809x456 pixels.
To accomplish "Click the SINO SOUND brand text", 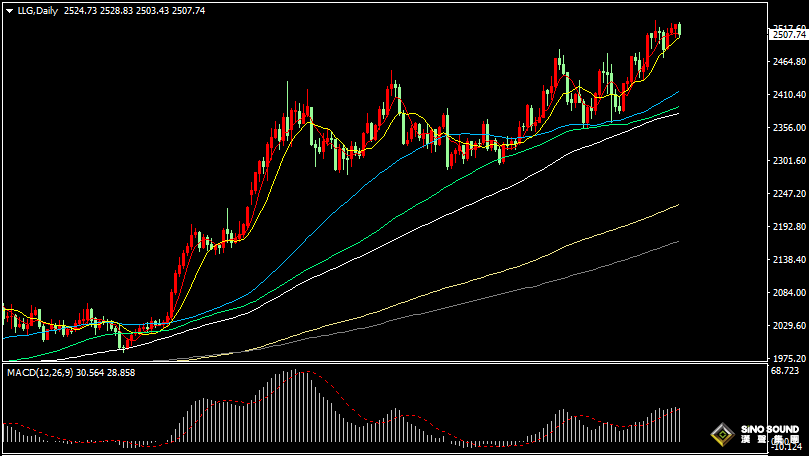I will coord(769,430).
